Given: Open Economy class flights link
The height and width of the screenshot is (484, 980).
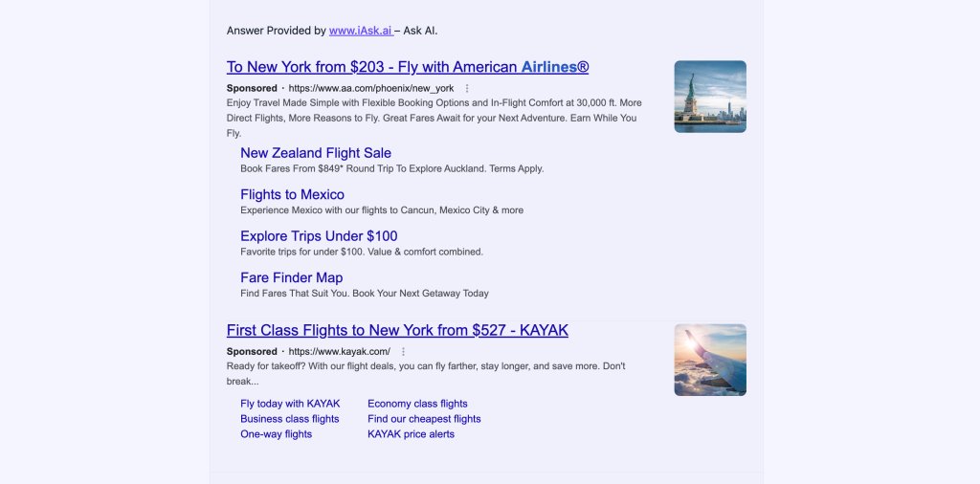Looking at the screenshot, I should point(417,404).
